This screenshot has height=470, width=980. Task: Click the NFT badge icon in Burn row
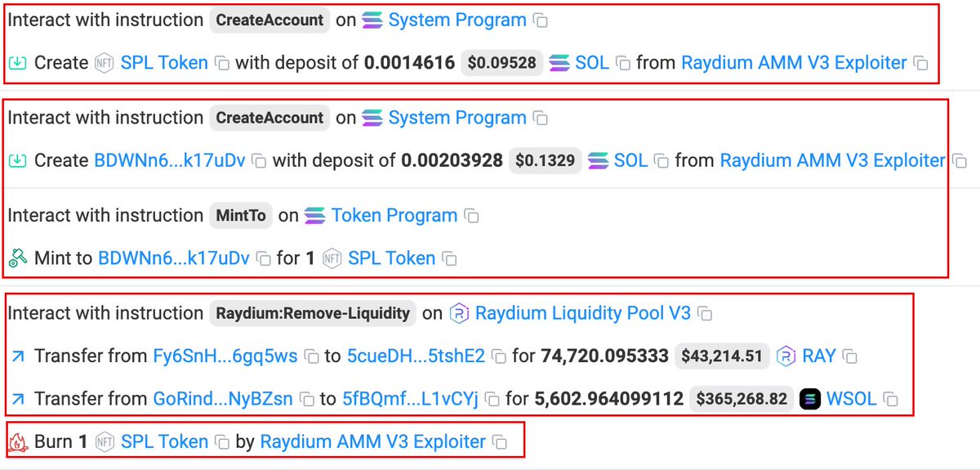coord(105,442)
